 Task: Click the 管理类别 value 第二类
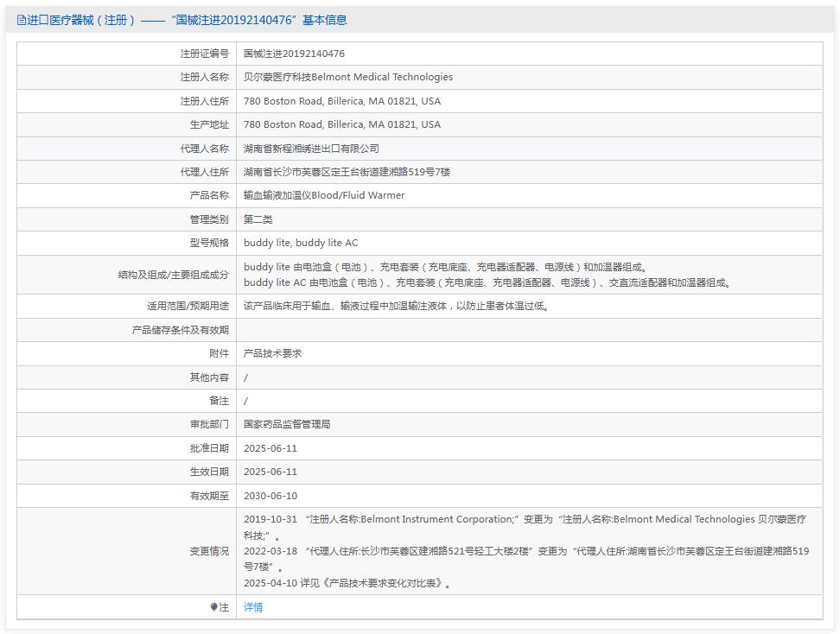click(x=259, y=219)
